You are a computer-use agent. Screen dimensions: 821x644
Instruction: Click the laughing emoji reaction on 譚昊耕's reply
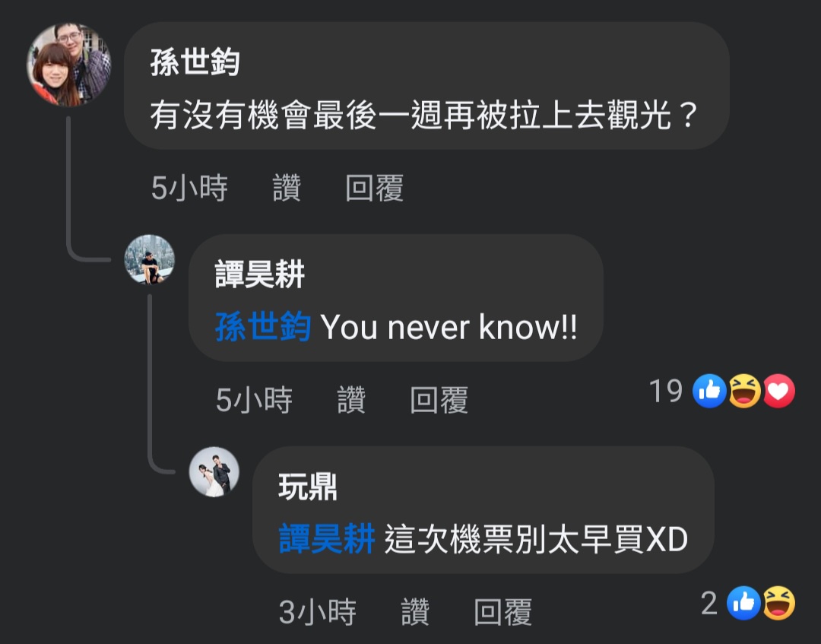(x=744, y=391)
